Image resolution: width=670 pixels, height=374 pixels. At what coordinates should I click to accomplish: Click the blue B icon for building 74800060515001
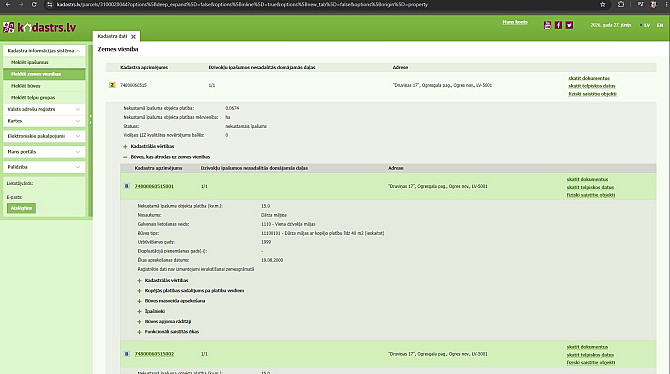tap(126, 186)
